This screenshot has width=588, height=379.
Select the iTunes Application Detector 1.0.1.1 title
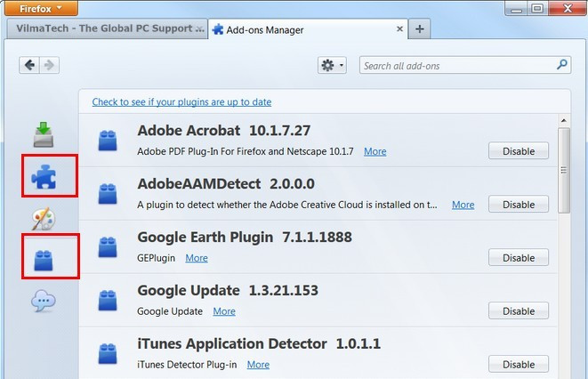tap(259, 343)
